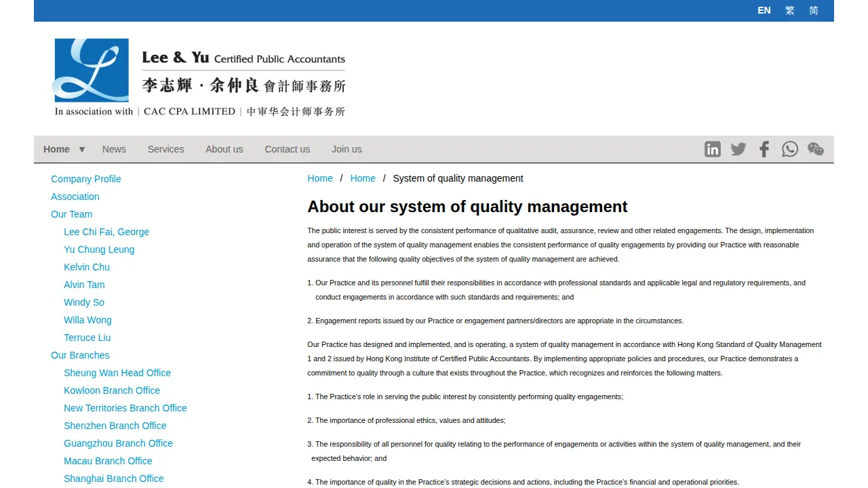Open the WeChat social icon
This screenshot has height=488, width=868.
click(816, 149)
